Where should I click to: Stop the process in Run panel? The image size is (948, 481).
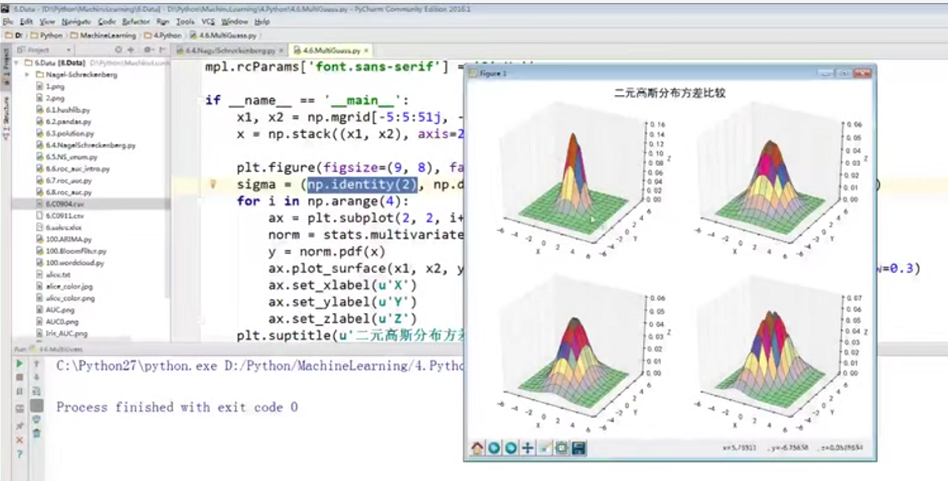[19, 378]
